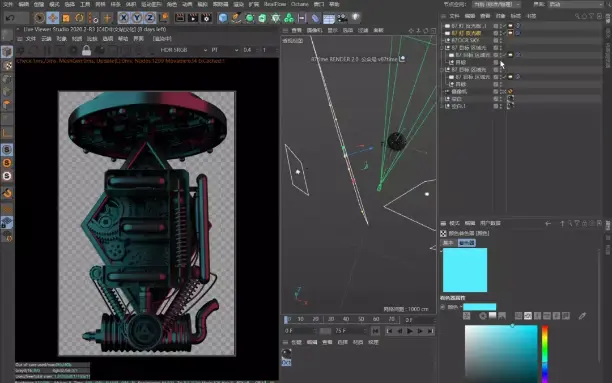
Task: Click the Render View clapperboard icon
Action: tap(180, 18)
